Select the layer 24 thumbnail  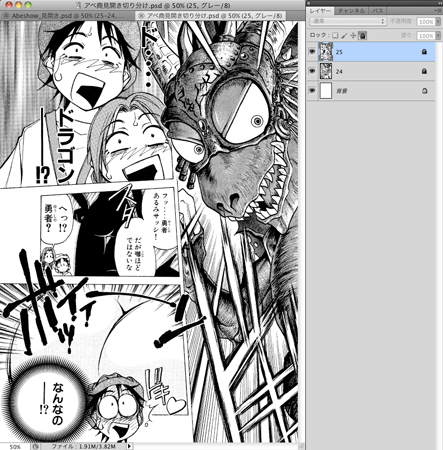pos(326,71)
